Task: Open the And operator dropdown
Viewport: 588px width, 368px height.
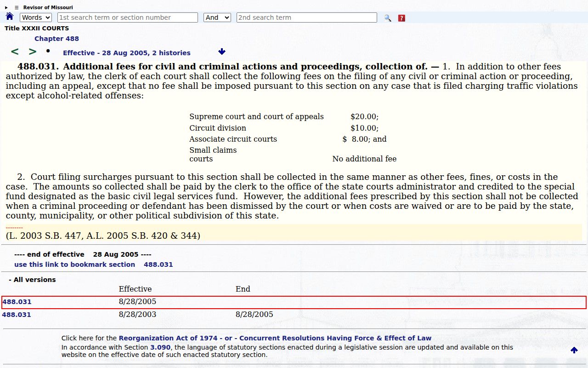Action: click(217, 17)
